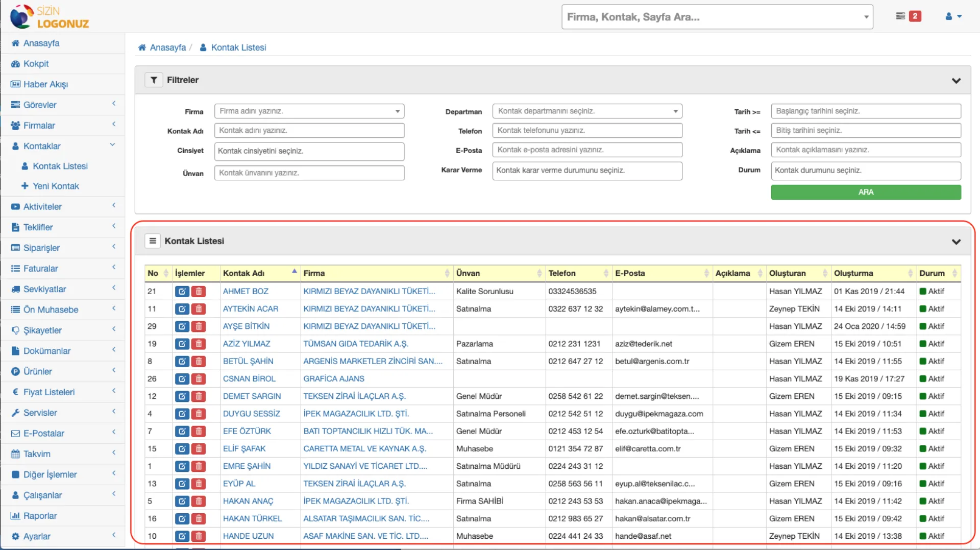Click delete icon for AHMET BOZ row
Screen dimensions: 980x550
point(199,292)
